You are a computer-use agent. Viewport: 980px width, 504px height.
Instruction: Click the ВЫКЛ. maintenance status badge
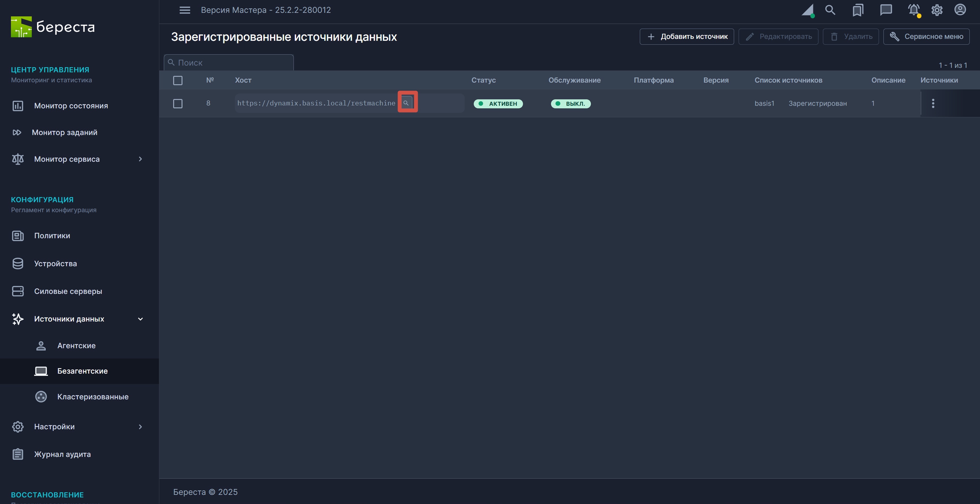pos(570,104)
